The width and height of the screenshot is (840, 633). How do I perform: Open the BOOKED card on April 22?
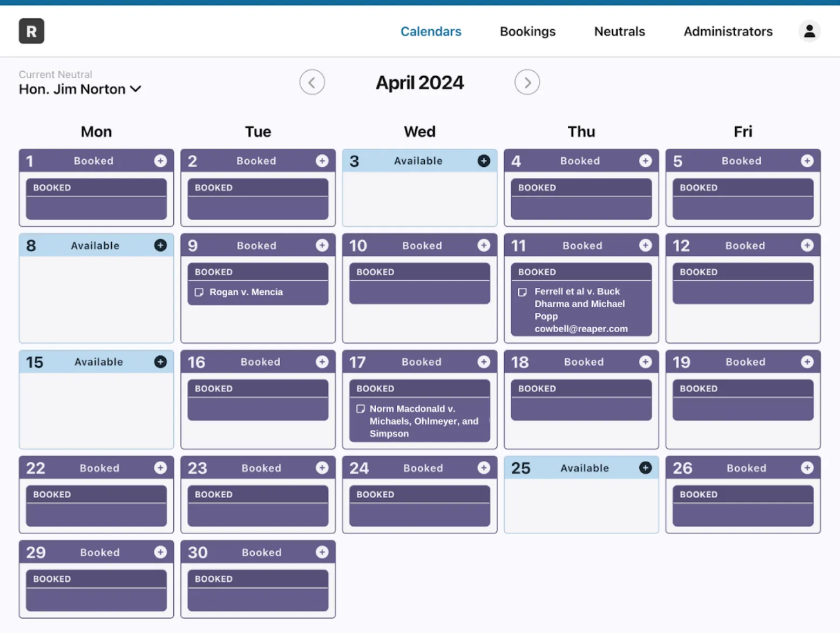pos(96,506)
